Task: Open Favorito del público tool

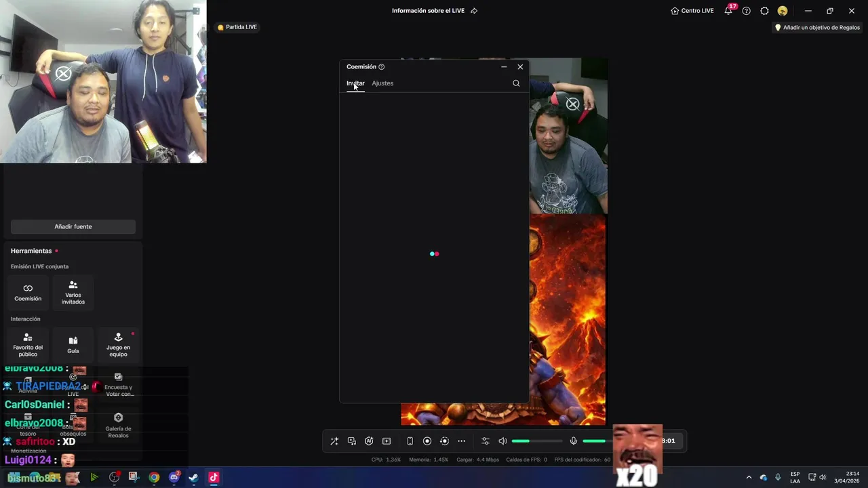Action: [x=28, y=344]
